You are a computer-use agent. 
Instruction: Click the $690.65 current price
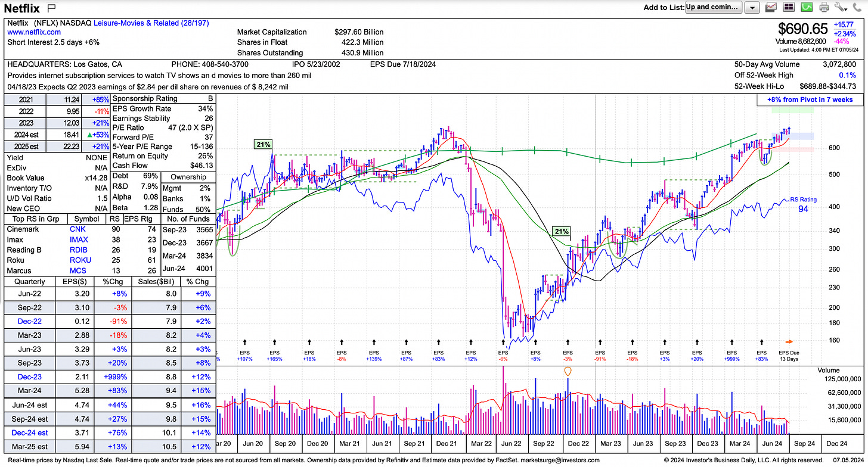coord(803,29)
